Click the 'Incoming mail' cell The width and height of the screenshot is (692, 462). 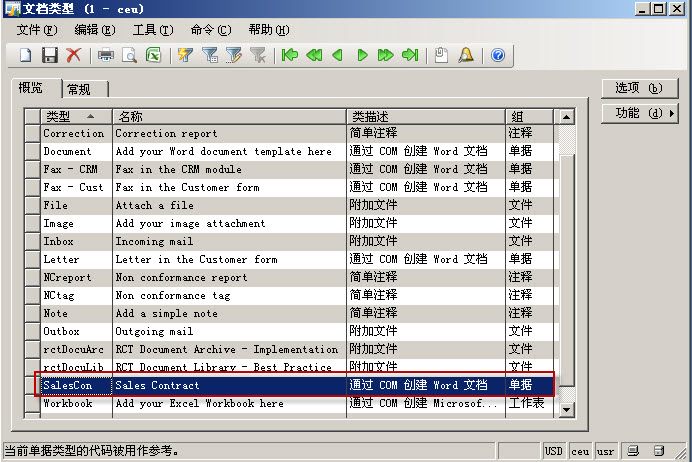(x=229, y=241)
